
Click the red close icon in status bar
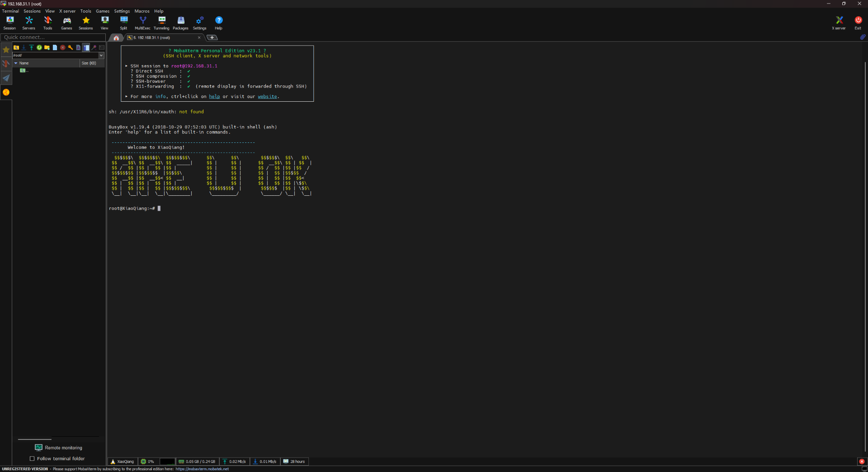(x=862, y=462)
